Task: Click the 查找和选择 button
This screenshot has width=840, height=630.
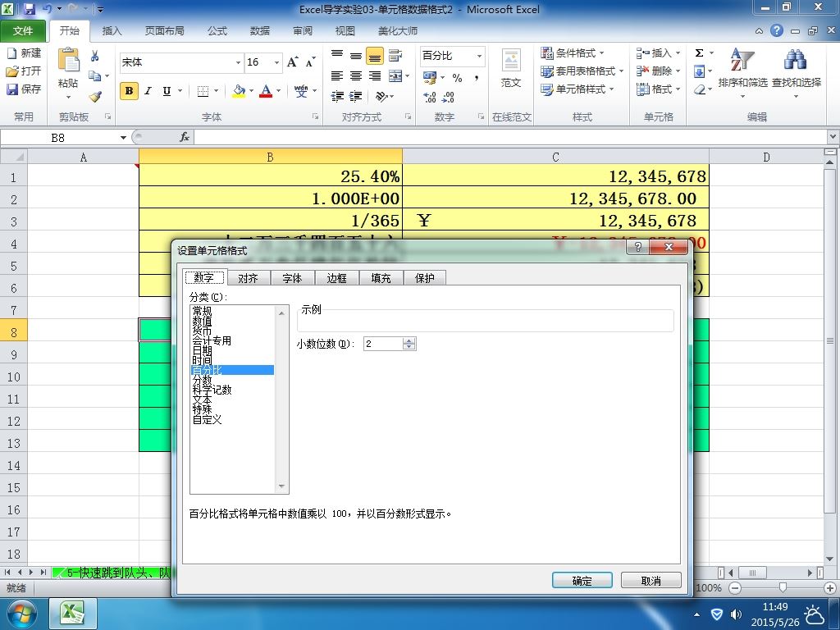Action: pyautogui.click(x=796, y=73)
